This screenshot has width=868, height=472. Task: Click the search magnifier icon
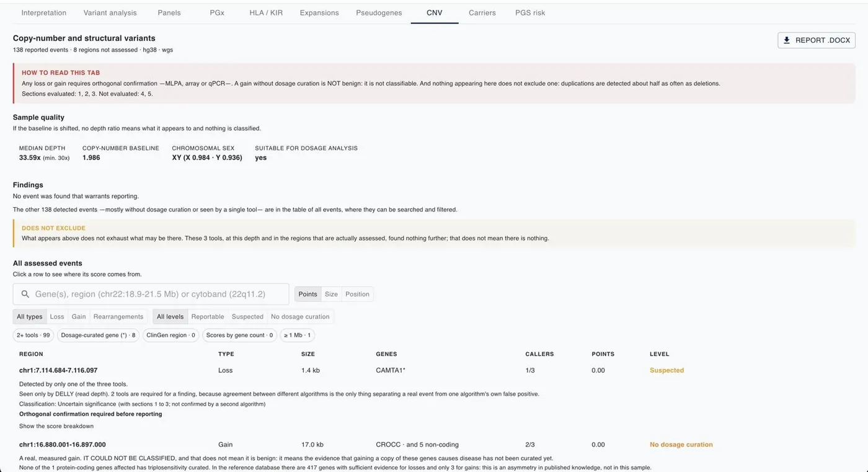point(25,294)
